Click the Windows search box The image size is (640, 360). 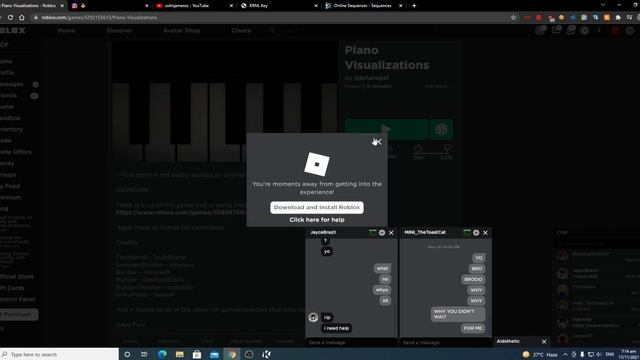(59, 354)
